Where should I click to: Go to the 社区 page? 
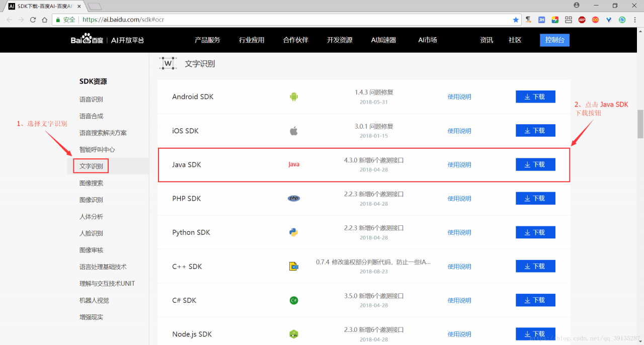click(x=515, y=40)
